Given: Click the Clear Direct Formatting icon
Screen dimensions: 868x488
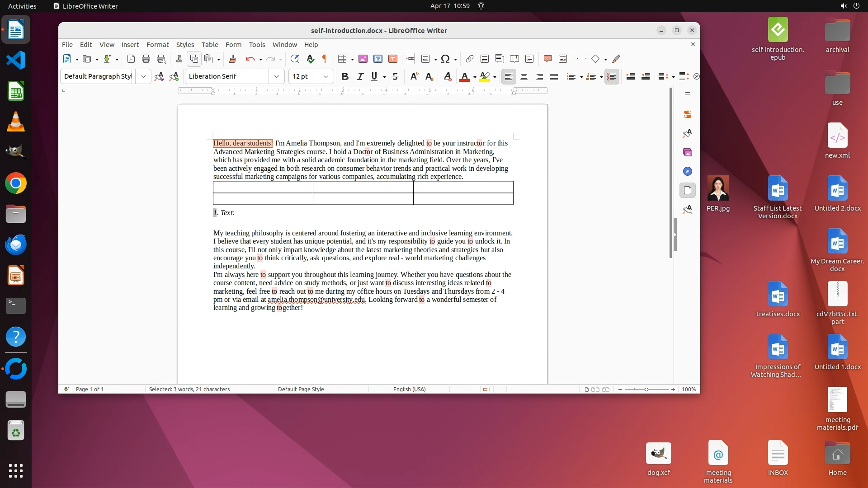Looking at the screenshot, I should [447, 76].
